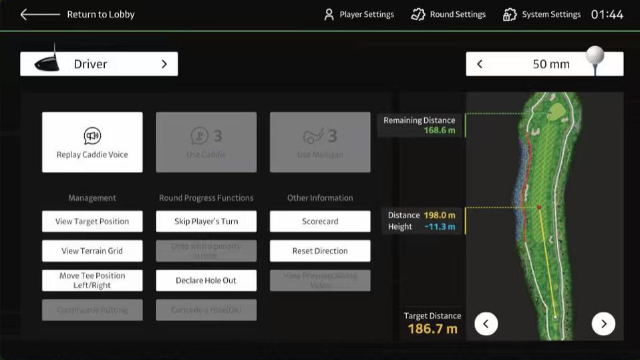This screenshot has width=640, height=360.
Task: Open System Settings gear icon
Action: coord(509,15)
